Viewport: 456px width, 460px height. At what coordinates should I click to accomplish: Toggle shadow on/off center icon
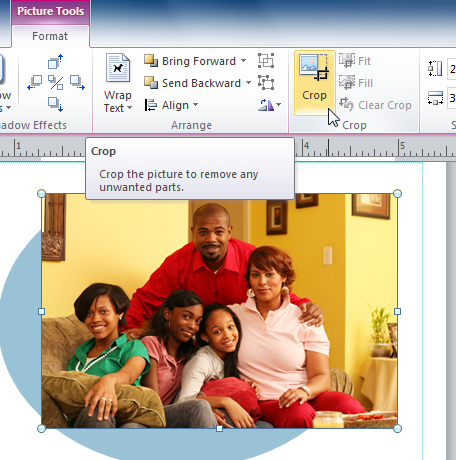click(x=55, y=82)
